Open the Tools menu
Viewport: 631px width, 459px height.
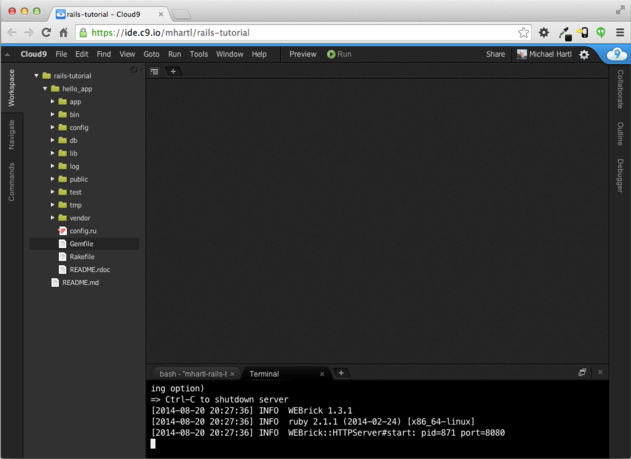(x=199, y=54)
